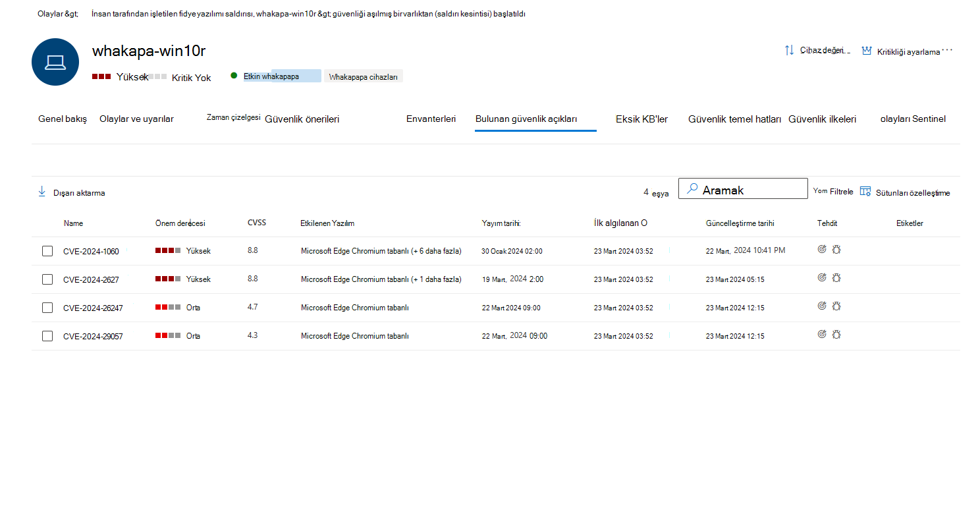
Task: Click the bug threat icon for CVE-2024-29057
Action: click(836, 334)
